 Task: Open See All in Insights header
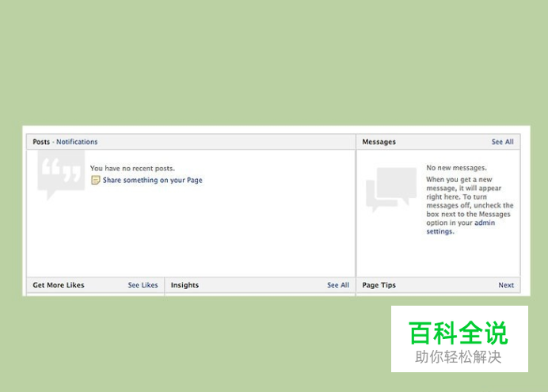coord(338,285)
